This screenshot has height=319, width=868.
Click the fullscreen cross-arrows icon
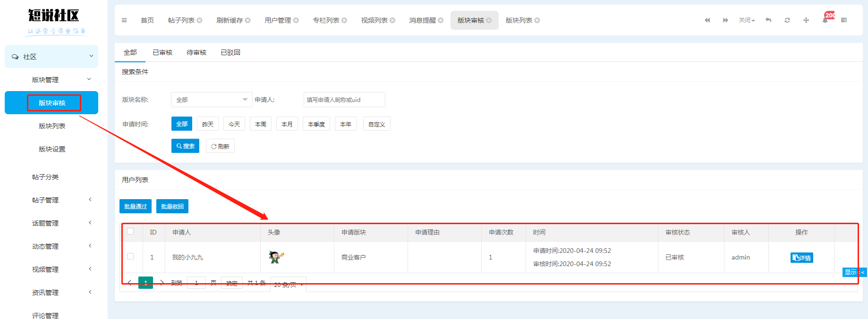click(806, 20)
